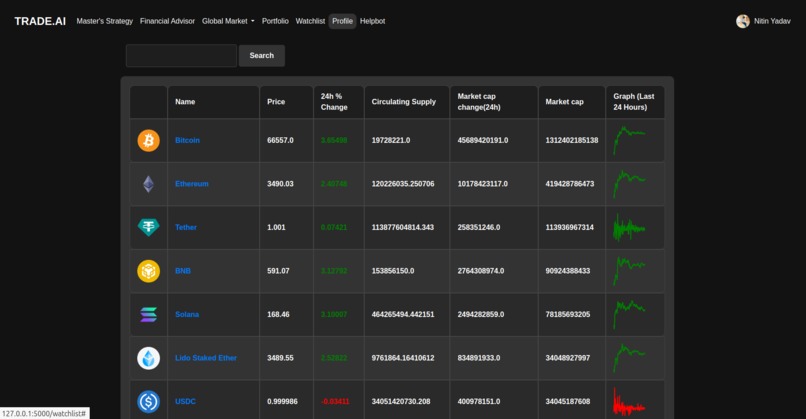Click the TRADE.AI brand logo
The image size is (806, 419).
click(40, 21)
